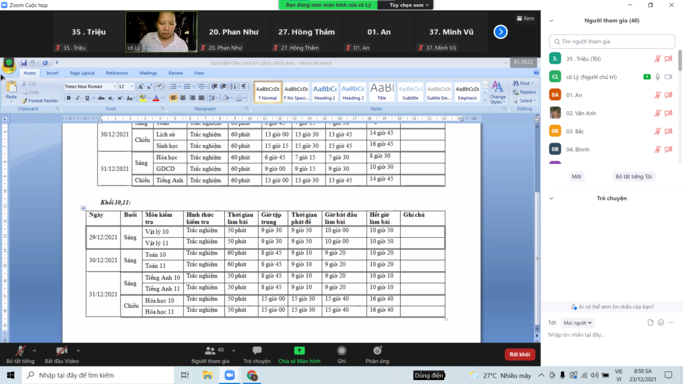
Task: Toggle video-off icon for 35. Triệu (Tôi)
Action: coord(669,59)
